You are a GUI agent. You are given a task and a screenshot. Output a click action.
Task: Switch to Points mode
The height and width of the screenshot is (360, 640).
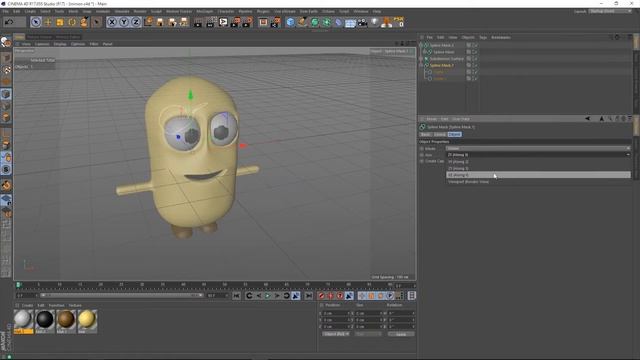tap(6, 94)
